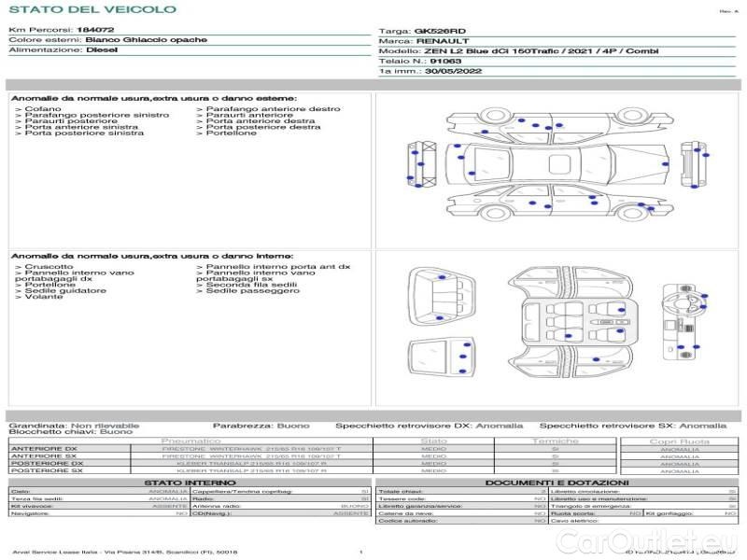747x560 pixels.
Task: Select the Cofano anomaly entry
Action: point(43,109)
